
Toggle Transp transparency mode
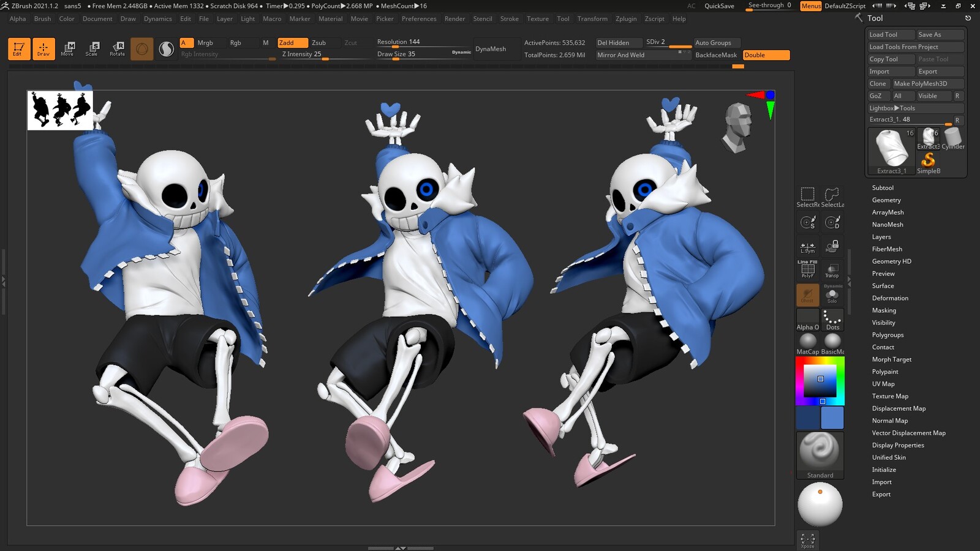pos(832,271)
